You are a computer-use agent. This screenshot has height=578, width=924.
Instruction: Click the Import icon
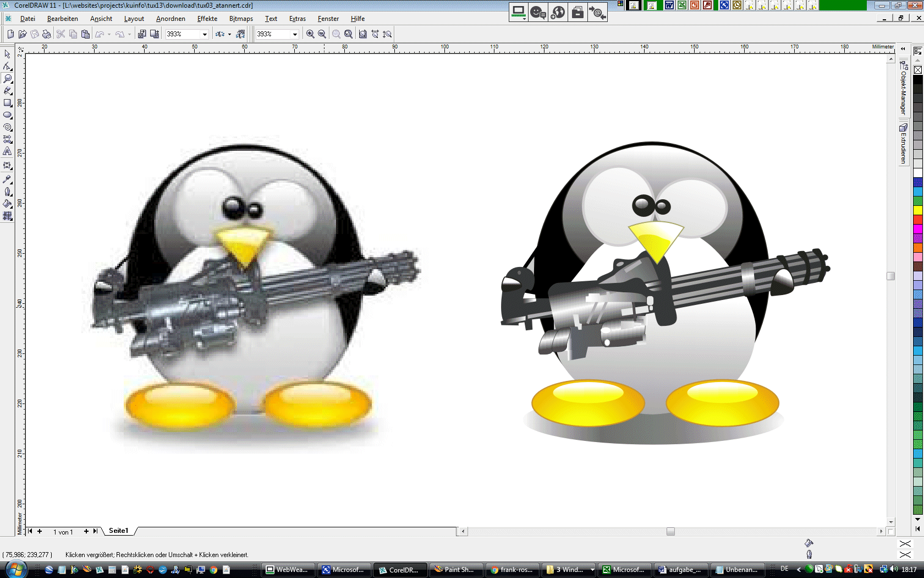(142, 34)
